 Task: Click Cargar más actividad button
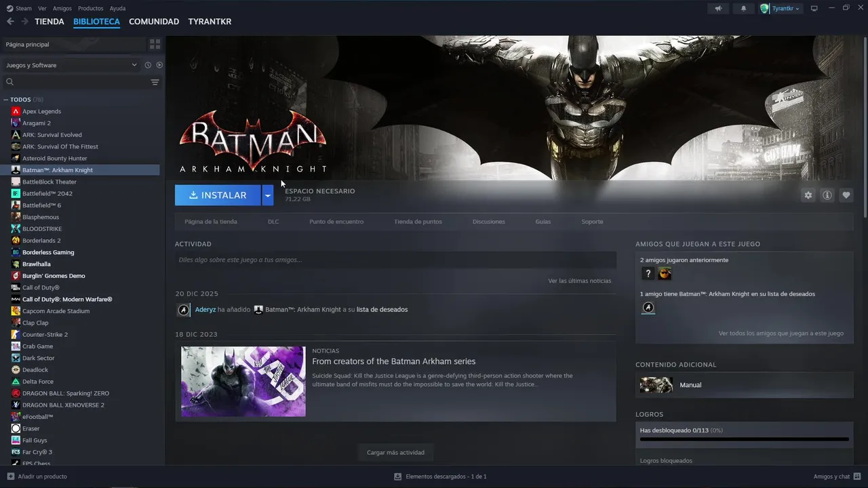click(395, 453)
